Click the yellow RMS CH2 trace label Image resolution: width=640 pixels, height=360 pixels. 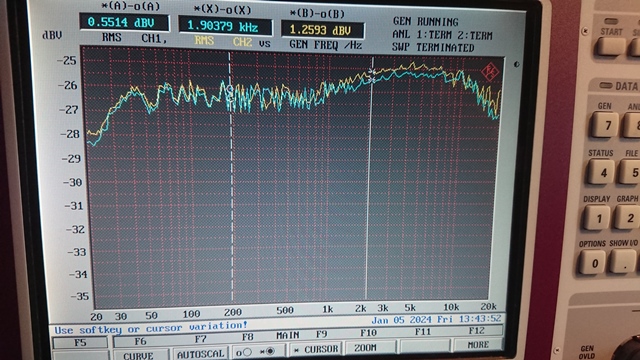(223, 41)
